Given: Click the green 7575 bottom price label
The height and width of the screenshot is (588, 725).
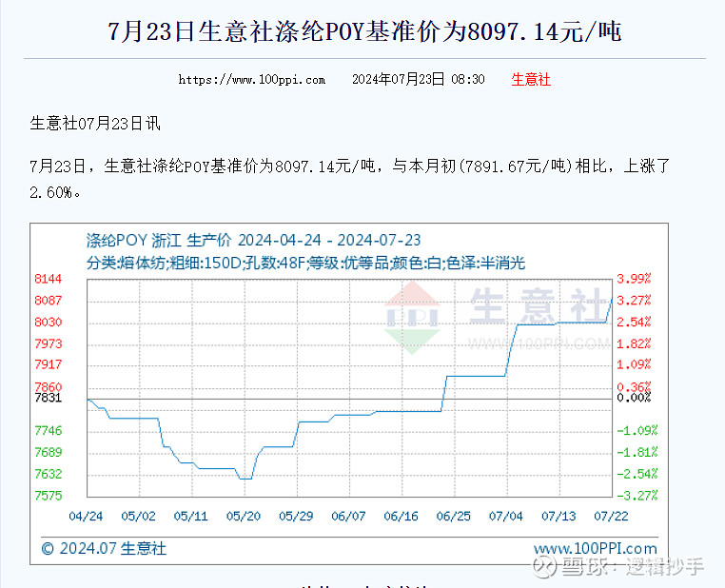Looking at the screenshot, I should 49,496.
